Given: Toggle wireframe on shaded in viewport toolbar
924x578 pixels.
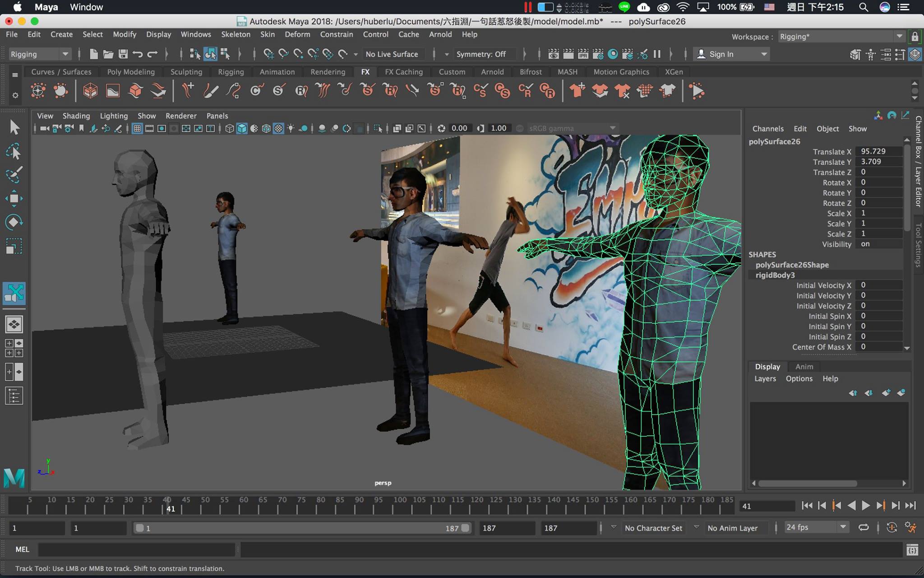Looking at the screenshot, I should pyautogui.click(x=266, y=128).
